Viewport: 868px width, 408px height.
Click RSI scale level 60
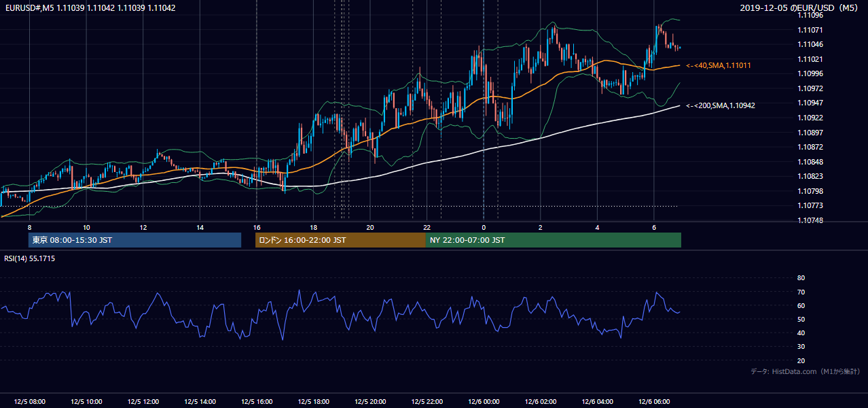coord(801,305)
